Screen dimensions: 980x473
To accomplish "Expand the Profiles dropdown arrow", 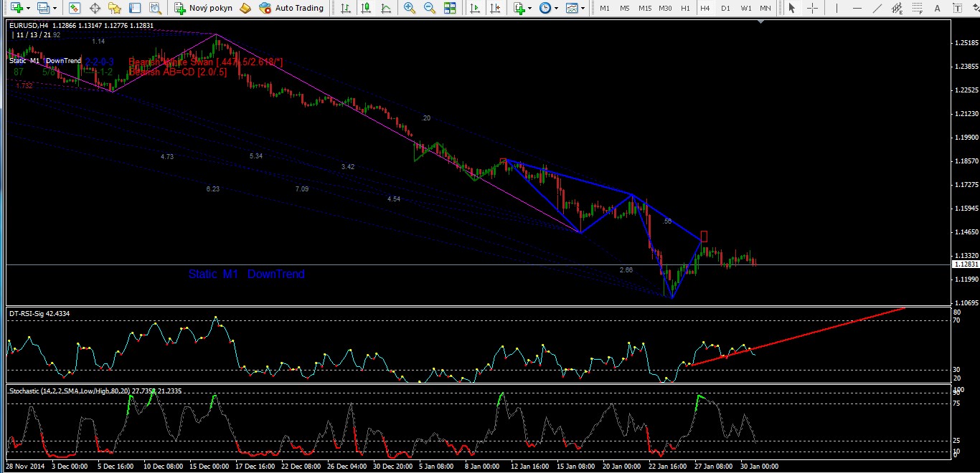I will coord(55,8).
